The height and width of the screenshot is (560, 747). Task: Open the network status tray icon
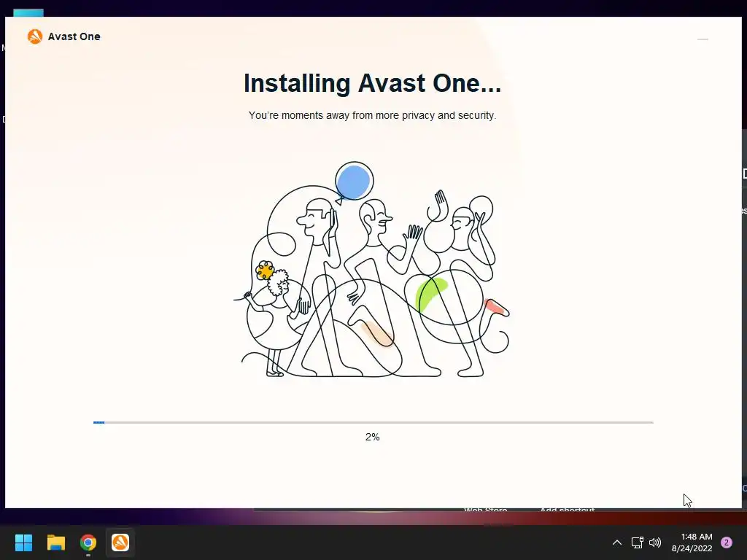point(637,542)
